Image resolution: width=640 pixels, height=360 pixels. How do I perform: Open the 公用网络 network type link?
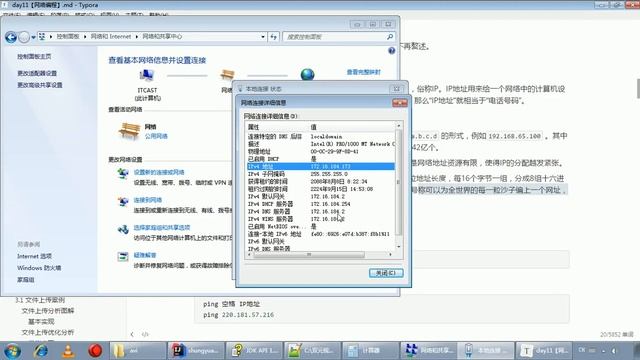[156, 136]
